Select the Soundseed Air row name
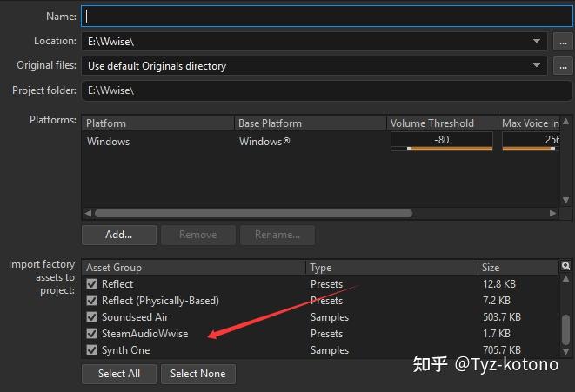Viewport: 575px width, 392px height. (135, 317)
